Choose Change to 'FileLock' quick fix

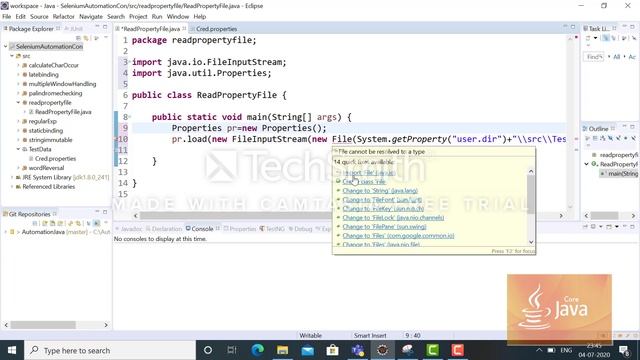tap(393, 218)
